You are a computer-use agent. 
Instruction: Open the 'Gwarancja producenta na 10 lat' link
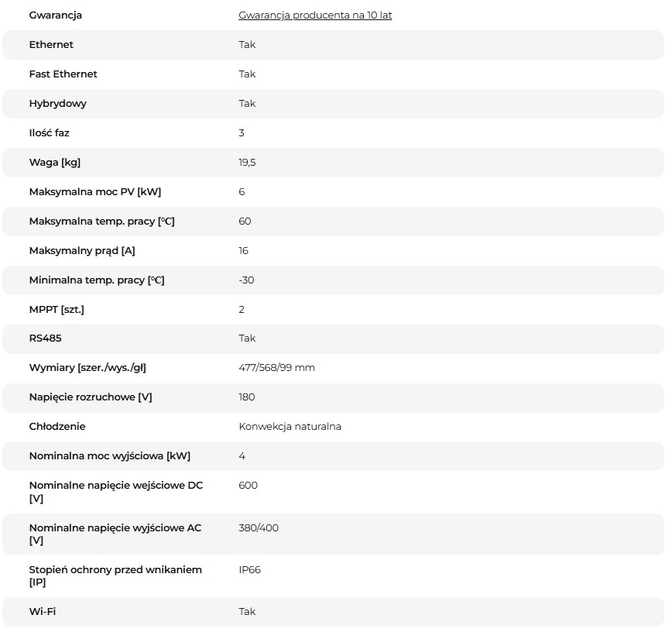tap(315, 15)
